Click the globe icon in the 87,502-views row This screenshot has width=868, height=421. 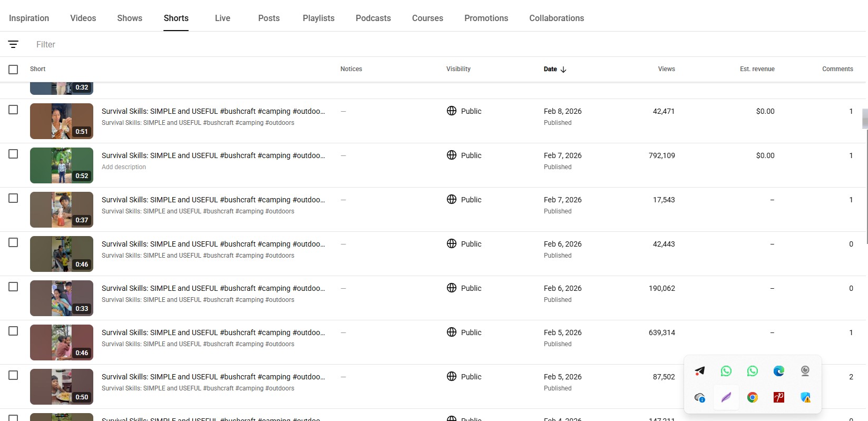coord(452,376)
